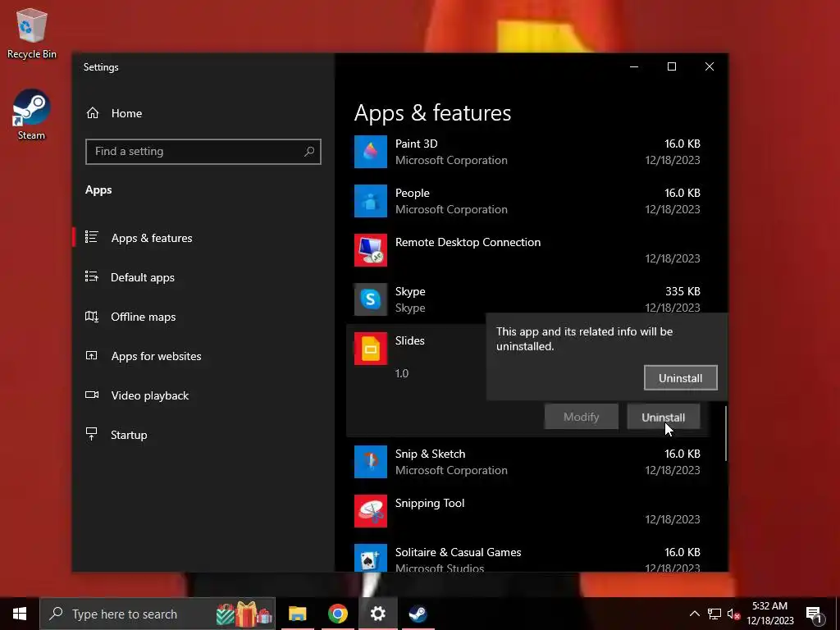
Task: Click the Apps & features list icon
Action: [x=92, y=237]
